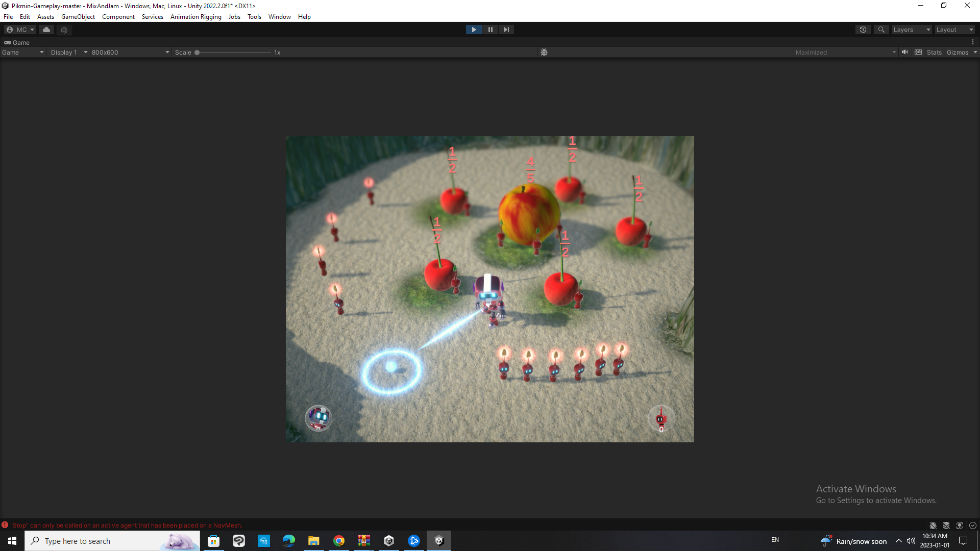Click the Unity search magnifier icon
980x551 pixels.
881,30
